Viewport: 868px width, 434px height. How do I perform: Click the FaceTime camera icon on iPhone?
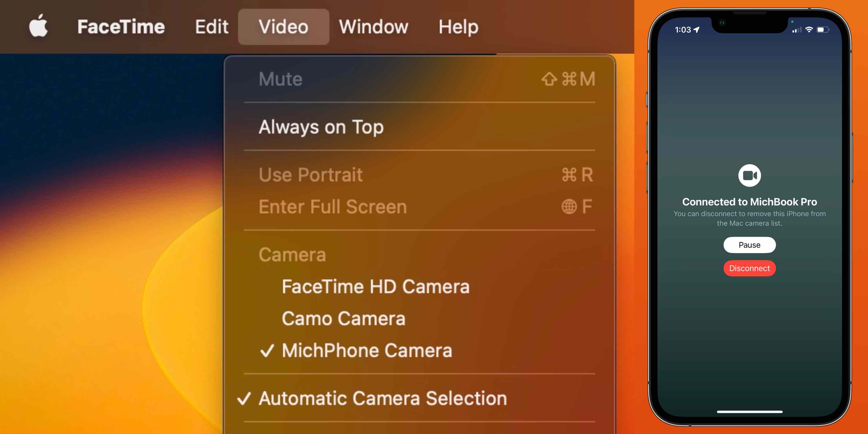pyautogui.click(x=749, y=176)
